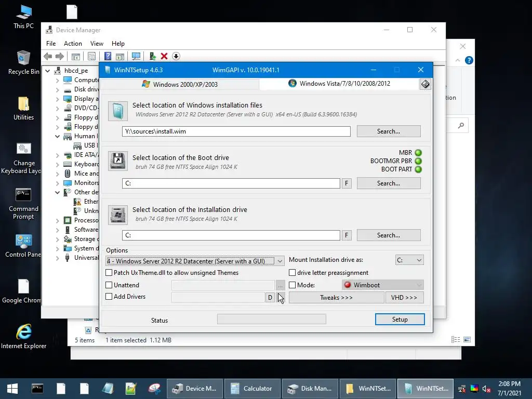Click the Boot drive C: input field
Image resolution: width=532 pixels, height=399 pixels.
tap(231, 183)
